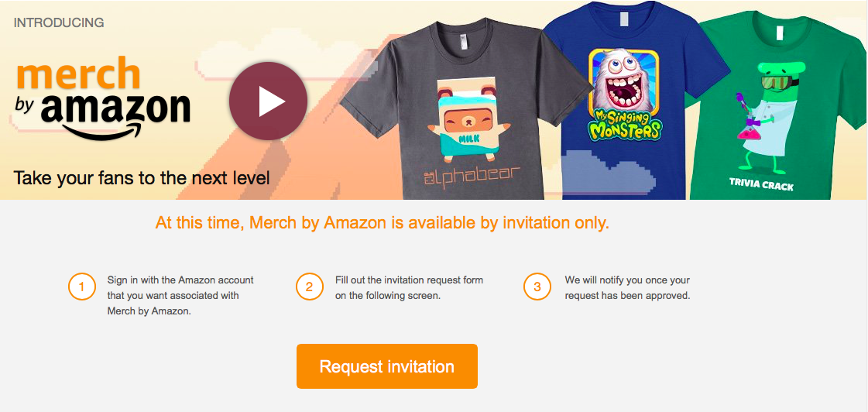Screen dimensions: 868x412
Task: Click the orange merch logo text
Action: 79,74
